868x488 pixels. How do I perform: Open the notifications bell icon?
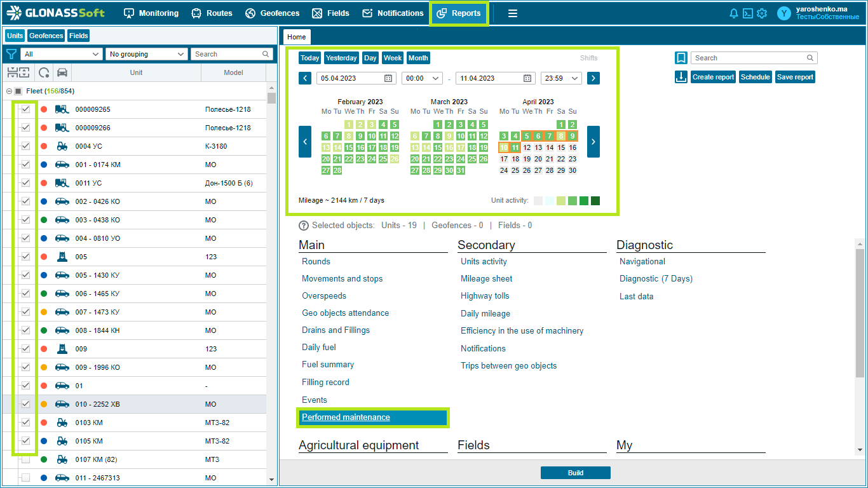(734, 13)
